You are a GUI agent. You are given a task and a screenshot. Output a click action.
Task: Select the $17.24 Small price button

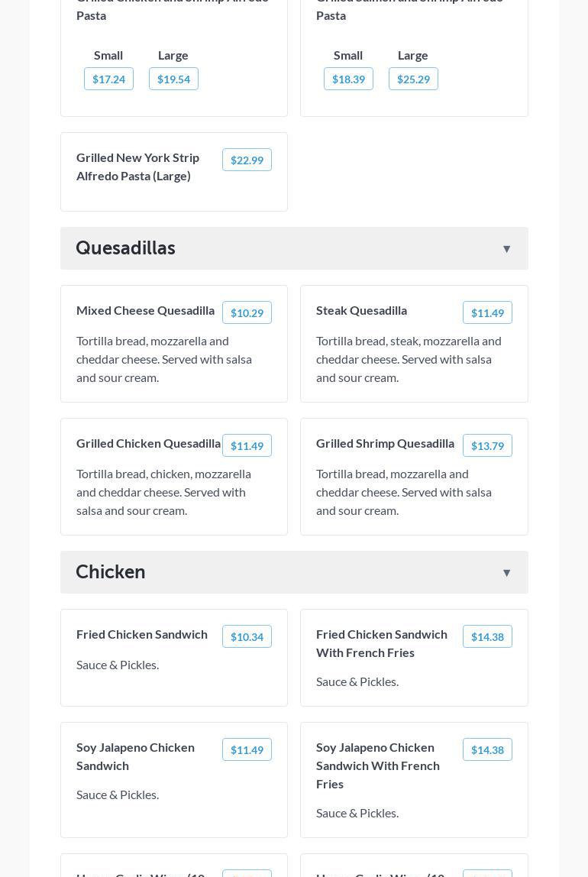(108, 79)
